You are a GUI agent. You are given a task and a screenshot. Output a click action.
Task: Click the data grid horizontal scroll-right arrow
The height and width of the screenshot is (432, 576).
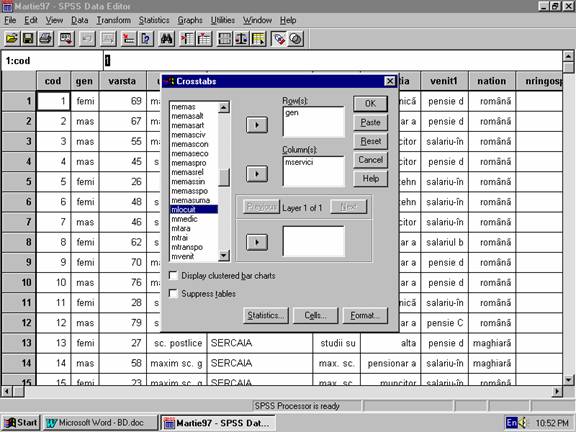click(x=557, y=392)
